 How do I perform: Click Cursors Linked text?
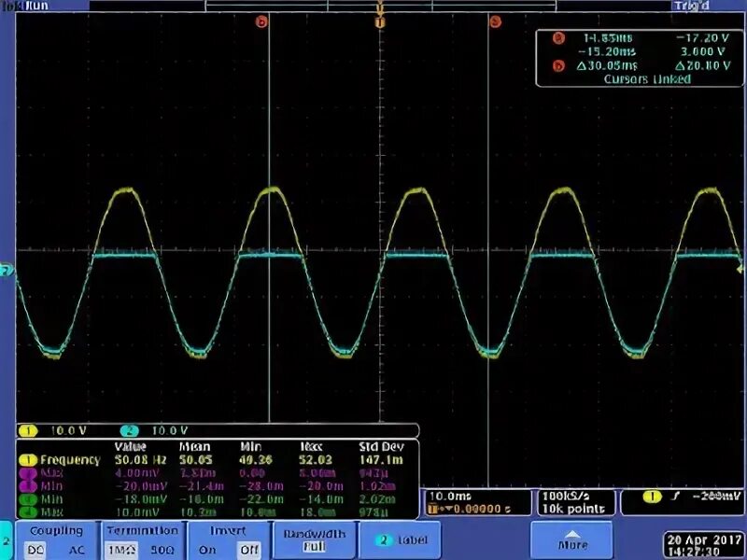pyautogui.click(x=647, y=78)
